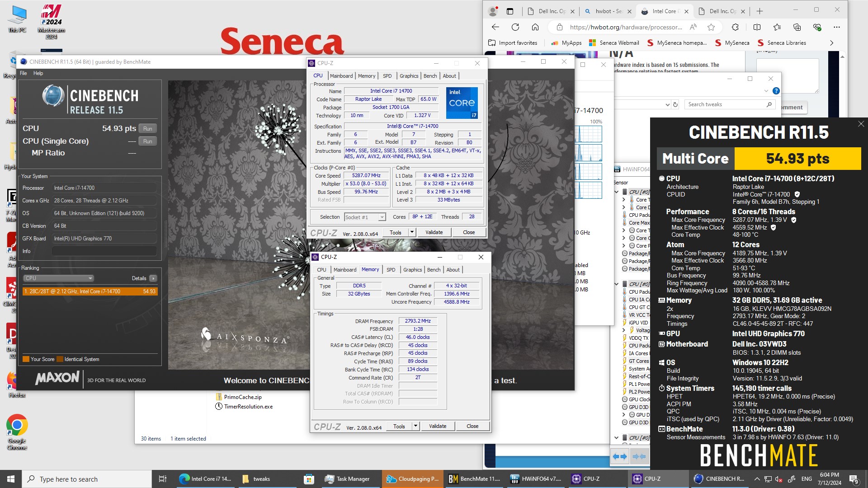Click the Ranking Details arrow button

(153, 278)
